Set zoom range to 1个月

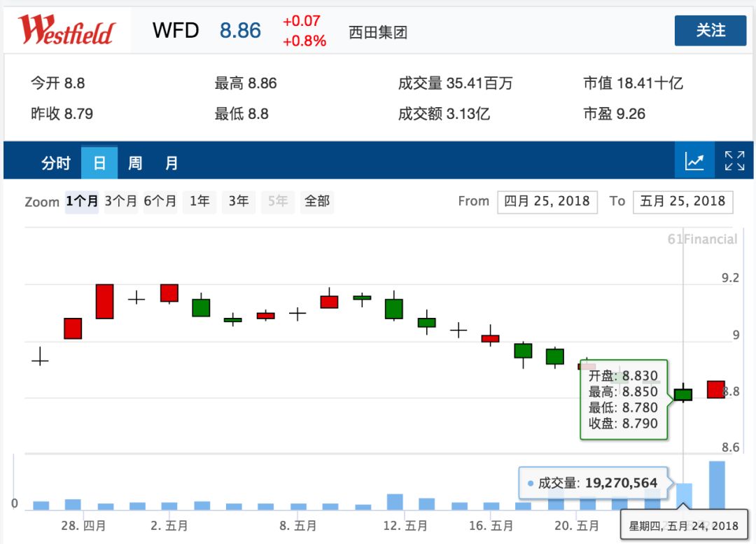pos(82,201)
